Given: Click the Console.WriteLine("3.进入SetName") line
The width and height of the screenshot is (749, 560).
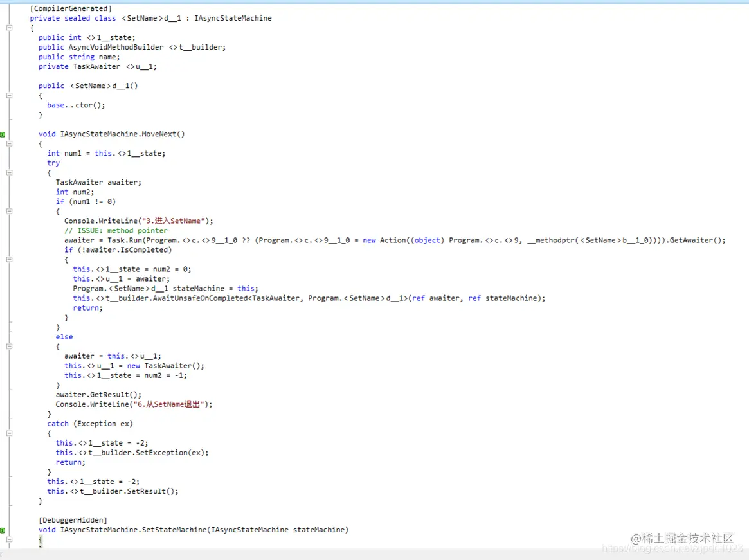Looking at the screenshot, I should [138, 221].
